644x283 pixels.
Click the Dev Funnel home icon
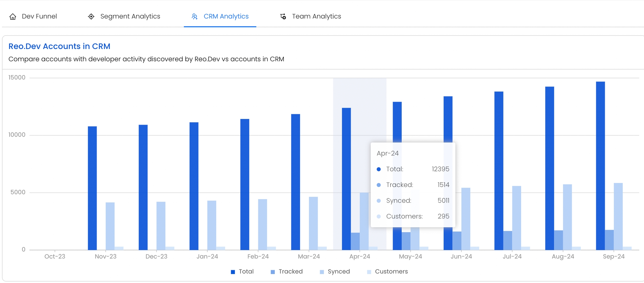click(x=13, y=17)
